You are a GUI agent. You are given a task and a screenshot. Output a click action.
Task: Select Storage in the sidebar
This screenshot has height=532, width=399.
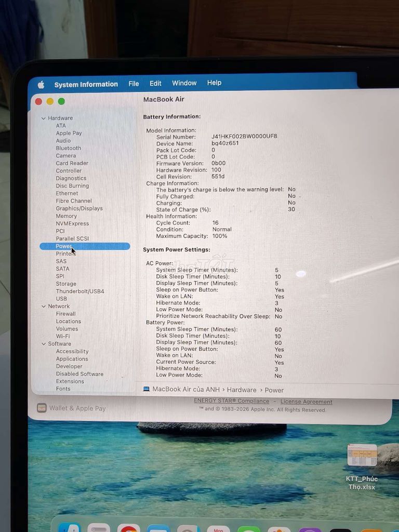(x=66, y=284)
